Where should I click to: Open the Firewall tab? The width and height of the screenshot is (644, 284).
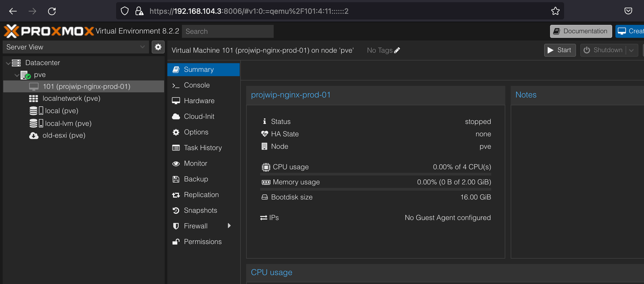(204, 226)
